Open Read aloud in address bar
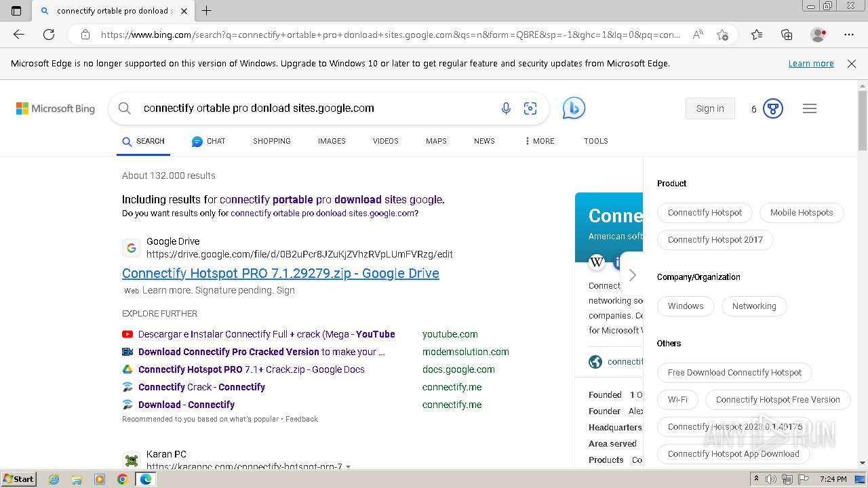The width and height of the screenshot is (868, 488). [698, 35]
